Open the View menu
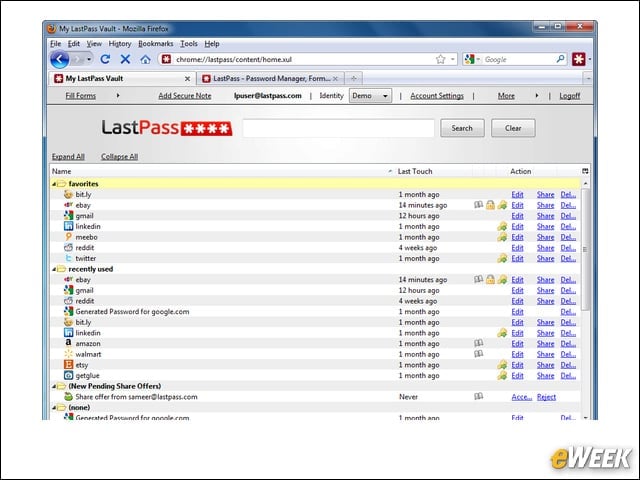640x480 pixels. [94, 44]
